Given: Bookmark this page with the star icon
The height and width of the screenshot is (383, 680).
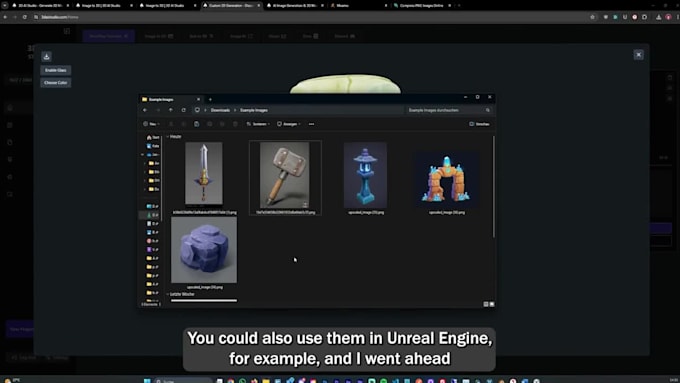Looking at the screenshot, I should (x=592, y=17).
